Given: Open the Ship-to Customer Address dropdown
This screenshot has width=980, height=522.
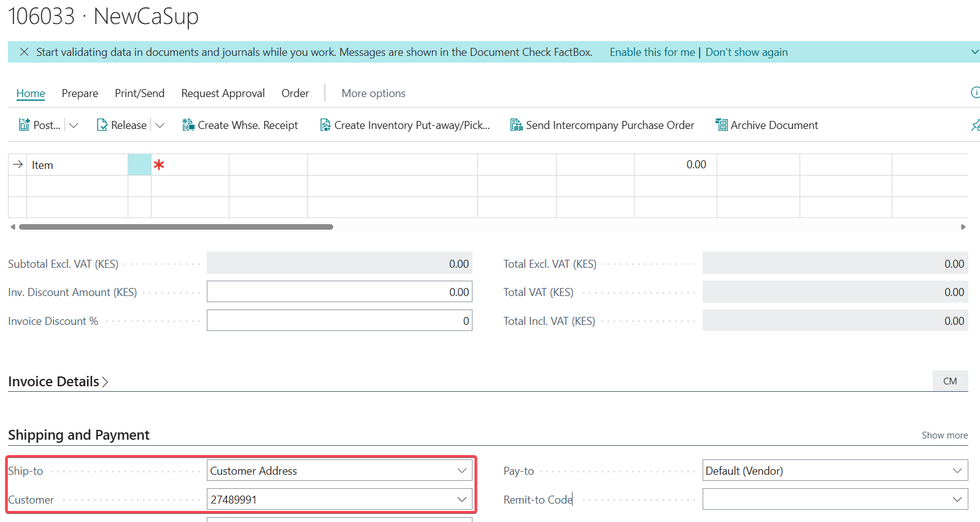Looking at the screenshot, I should 461,471.
